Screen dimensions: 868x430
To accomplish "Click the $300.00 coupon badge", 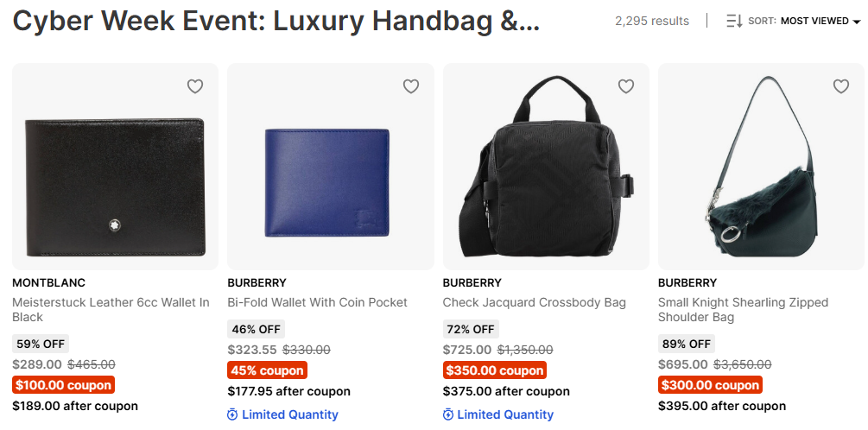I will click(710, 385).
